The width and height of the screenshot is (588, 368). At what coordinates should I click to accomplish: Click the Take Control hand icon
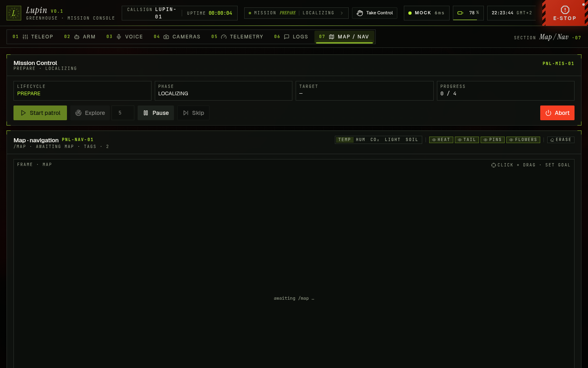coord(360,13)
